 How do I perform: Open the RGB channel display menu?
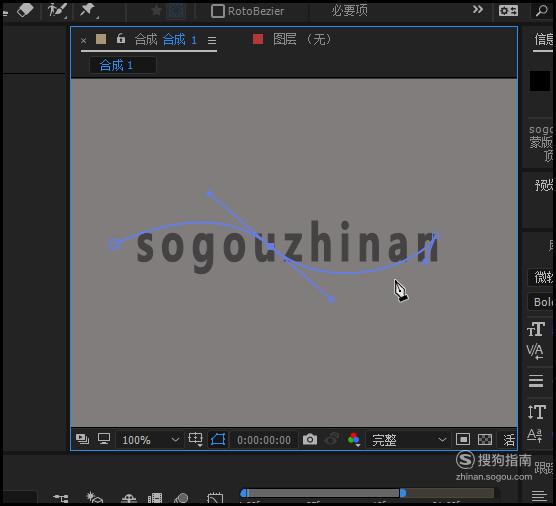(x=354, y=440)
